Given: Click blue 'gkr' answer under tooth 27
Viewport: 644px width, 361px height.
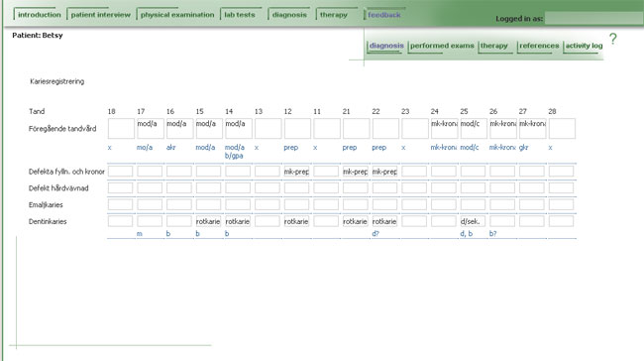Looking at the screenshot, I should coord(524,147).
